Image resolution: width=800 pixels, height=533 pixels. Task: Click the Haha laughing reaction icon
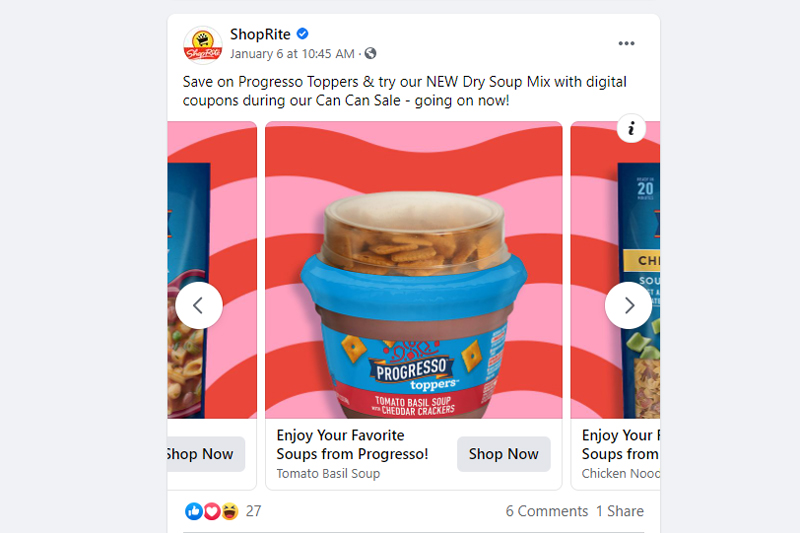pos(230,511)
